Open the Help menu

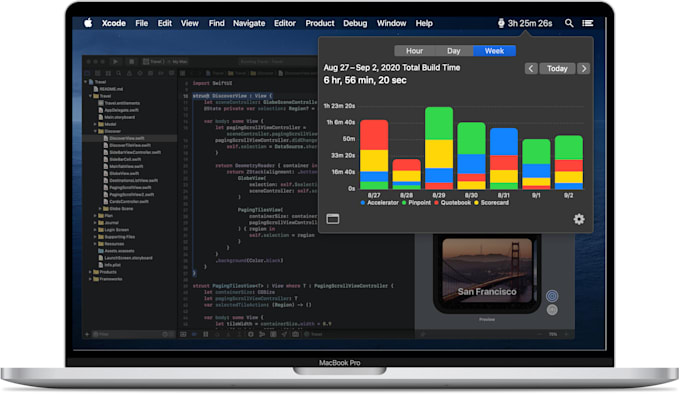tap(424, 23)
